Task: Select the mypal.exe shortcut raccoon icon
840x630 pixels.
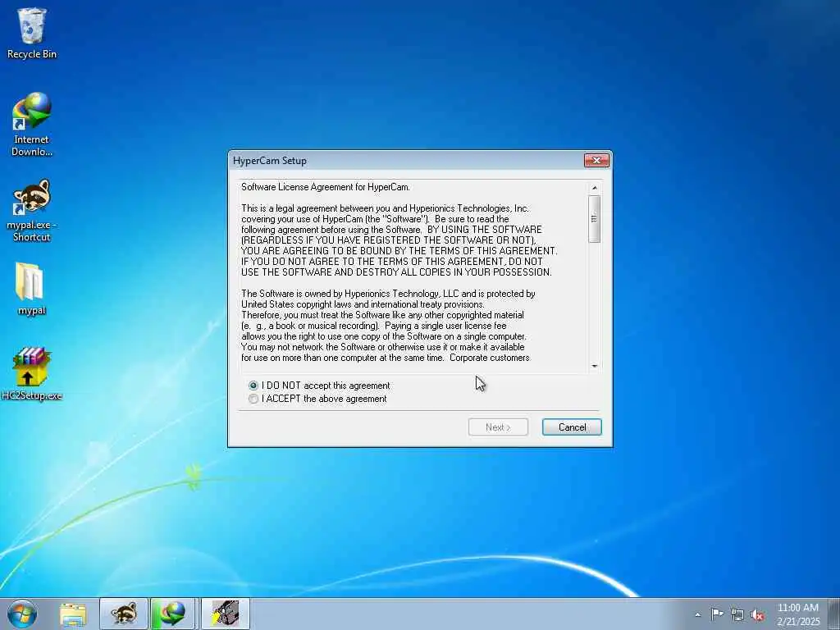Action: (32, 211)
